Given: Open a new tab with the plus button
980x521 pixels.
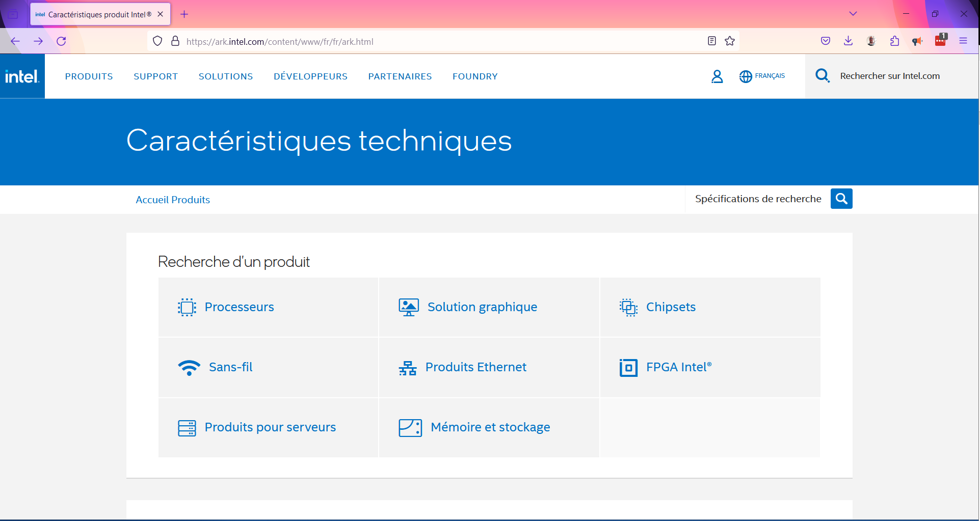Looking at the screenshot, I should coord(184,14).
